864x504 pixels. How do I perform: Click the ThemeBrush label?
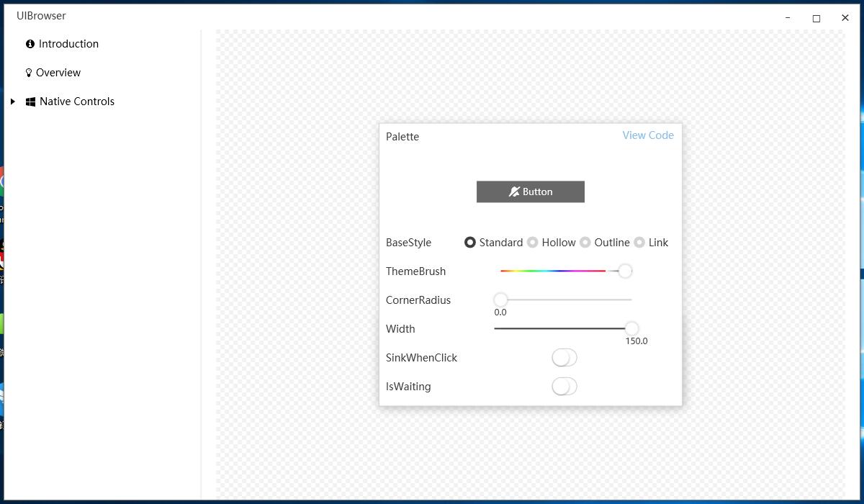point(415,271)
